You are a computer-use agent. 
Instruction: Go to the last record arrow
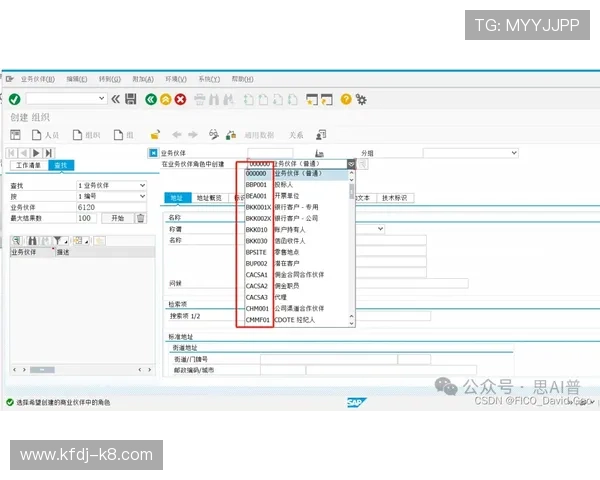[x=49, y=153]
